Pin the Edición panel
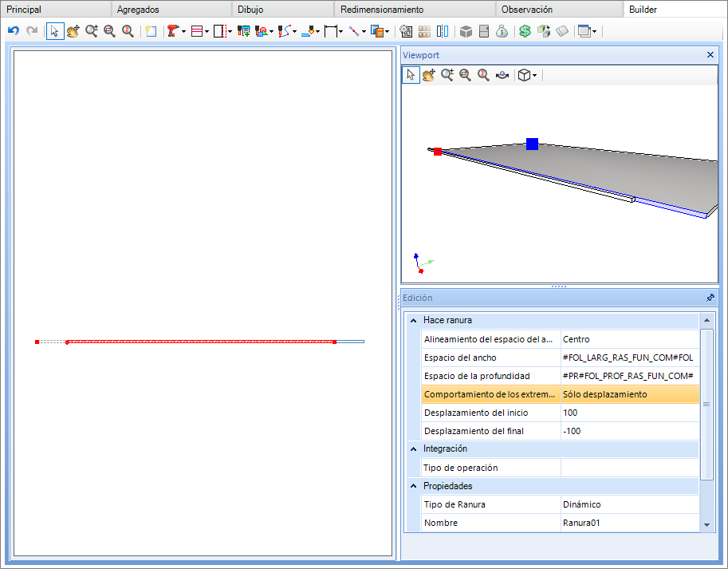Viewport: 728px width, 569px height. pos(710,298)
